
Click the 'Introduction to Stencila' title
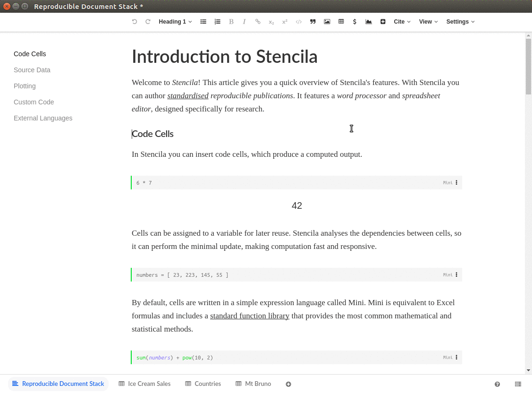(x=225, y=57)
